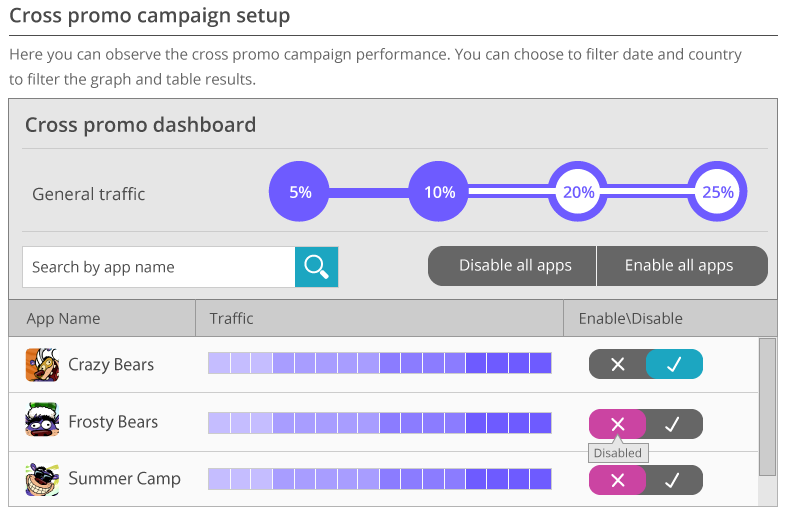Screen dimensions: 786x518
Task: Enable Summer Camp with the checkmark toggle
Action: (673, 480)
